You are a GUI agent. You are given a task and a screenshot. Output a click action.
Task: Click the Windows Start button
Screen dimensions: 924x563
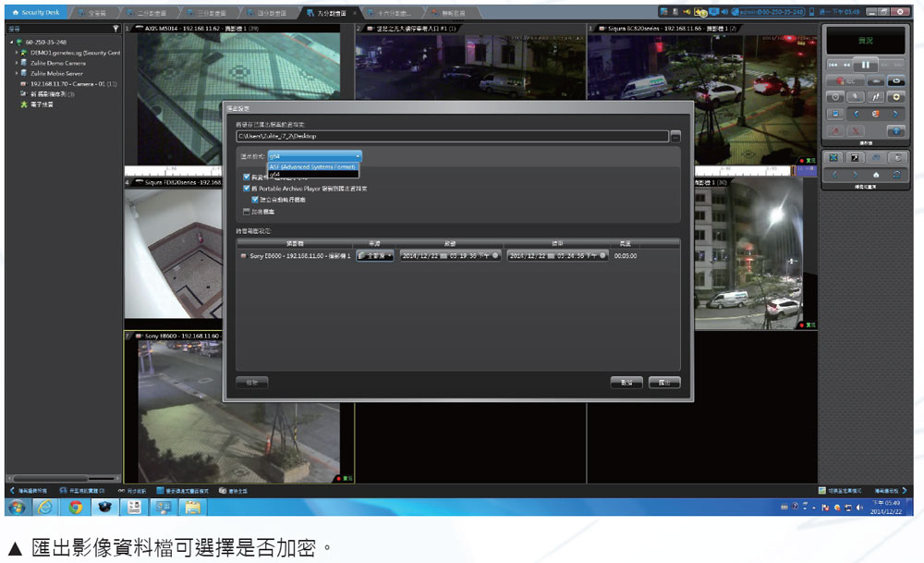click(17, 507)
